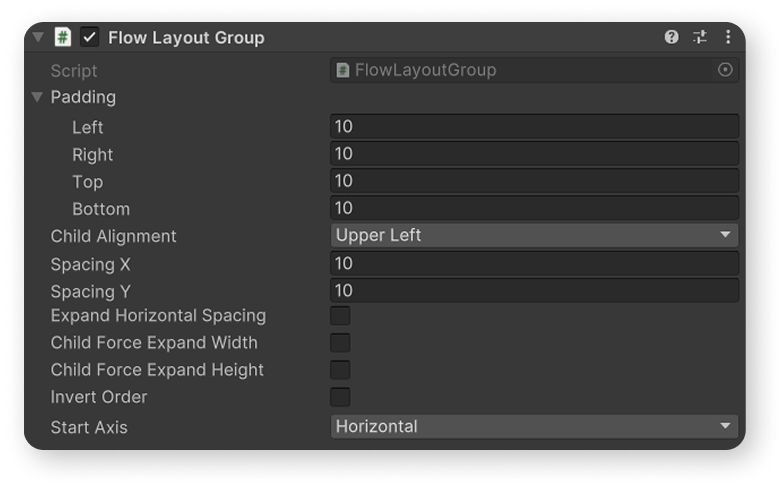Open the Start Axis dropdown
The width and height of the screenshot is (783, 488).
click(x=534, y=427)
